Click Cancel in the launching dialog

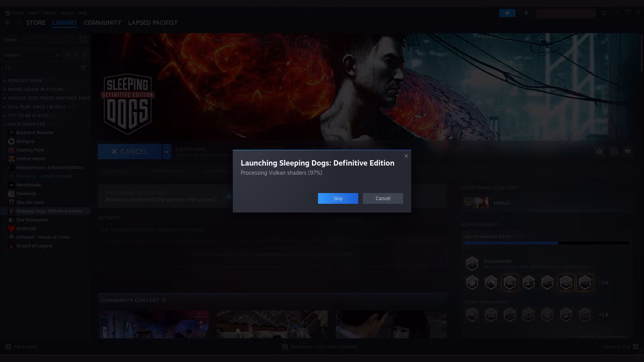coord(383,198)
